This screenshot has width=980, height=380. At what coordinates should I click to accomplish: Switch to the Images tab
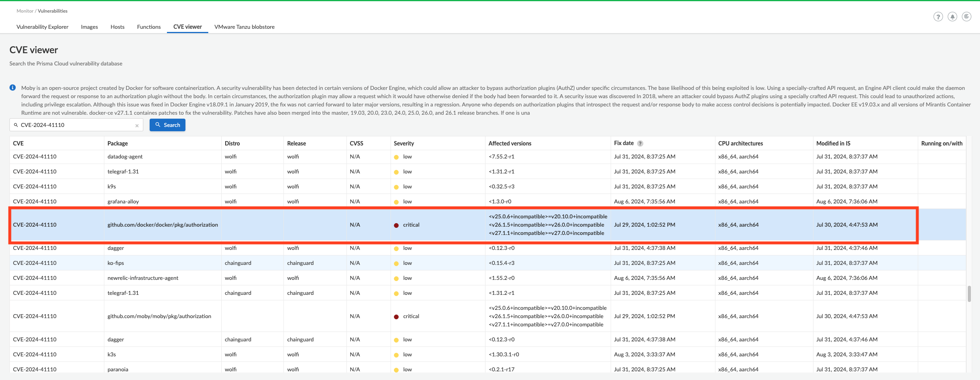click(89, 26)
